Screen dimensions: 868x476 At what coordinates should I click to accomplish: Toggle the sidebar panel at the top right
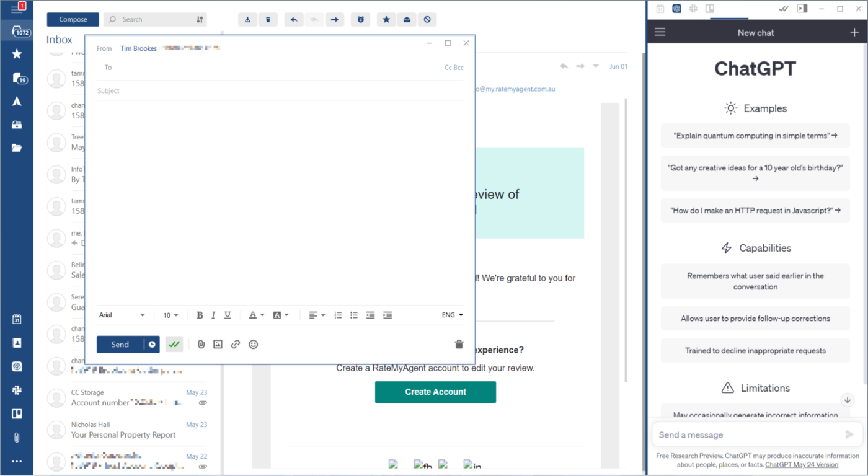click(x=802, y=9)
